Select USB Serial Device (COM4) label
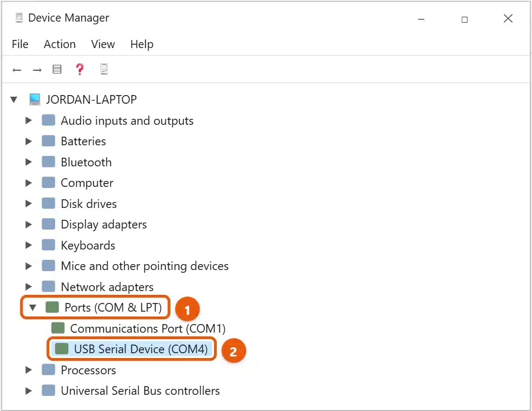 coord(141,349)
